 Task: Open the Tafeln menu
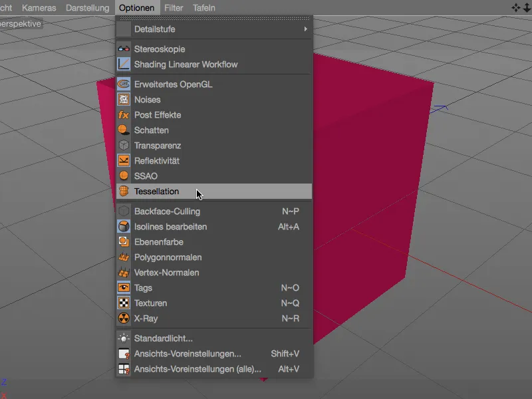pyautogui.click(x=204, y=8)
